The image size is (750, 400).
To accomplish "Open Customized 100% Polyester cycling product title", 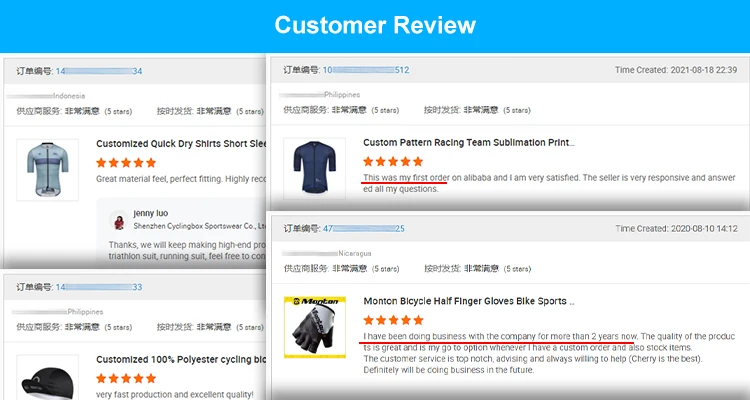I will click(x=181, y=359).
